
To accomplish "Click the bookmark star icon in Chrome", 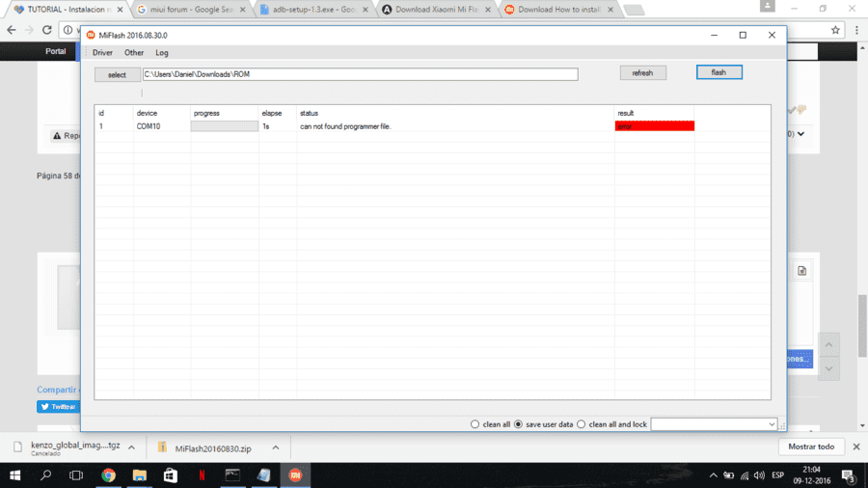I will [835, 30].
